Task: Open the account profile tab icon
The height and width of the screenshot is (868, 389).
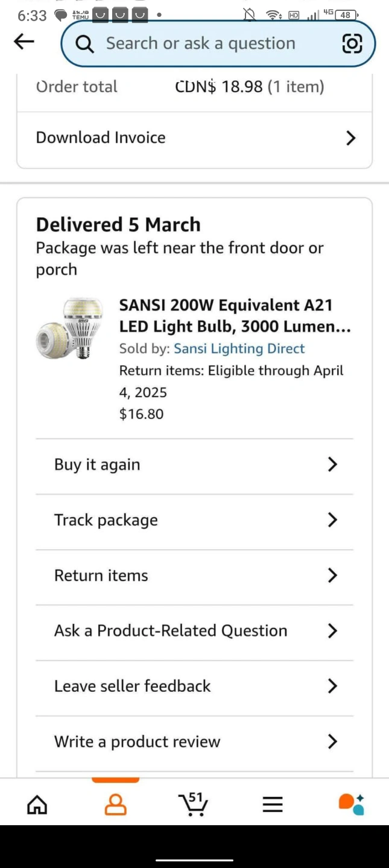Action: 116,804
